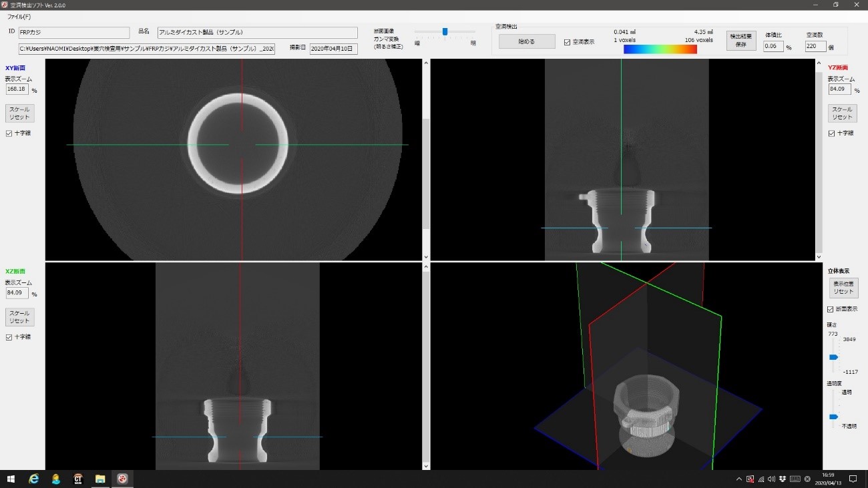Click the XY断面 zoom percentage field
Image resolution: width=868 pixels, height=488 pixels.
pyautogui.click(x=17, y=89)
